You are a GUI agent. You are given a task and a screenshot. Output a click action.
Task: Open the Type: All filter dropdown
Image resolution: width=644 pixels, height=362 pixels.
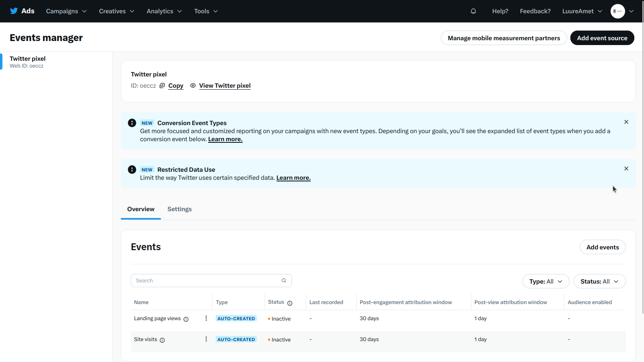pos(545,282)
